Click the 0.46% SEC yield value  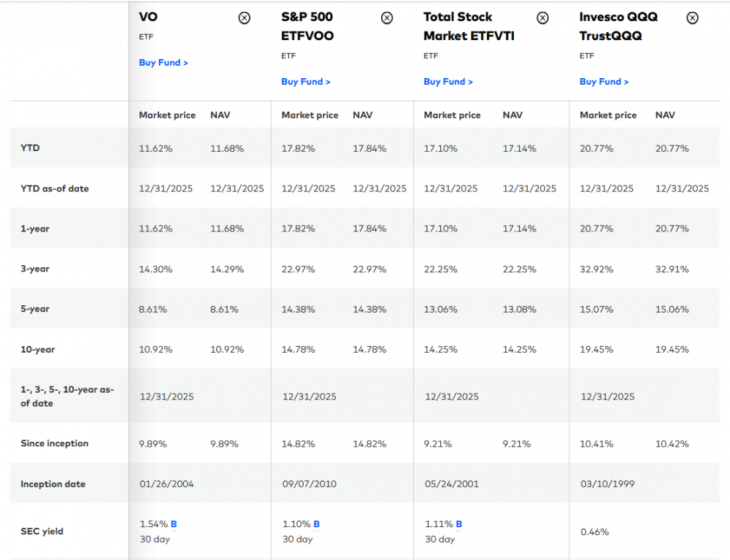tap(594, 532)
